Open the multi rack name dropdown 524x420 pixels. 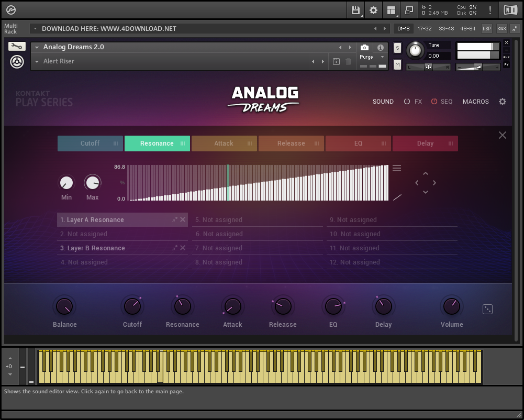pos(35,28)
